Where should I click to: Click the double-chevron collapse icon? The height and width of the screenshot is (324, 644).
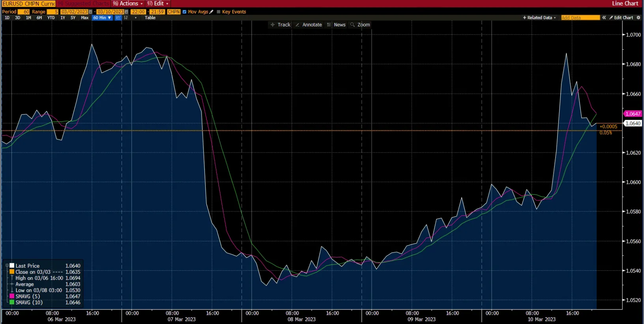[x=604, y=18]
